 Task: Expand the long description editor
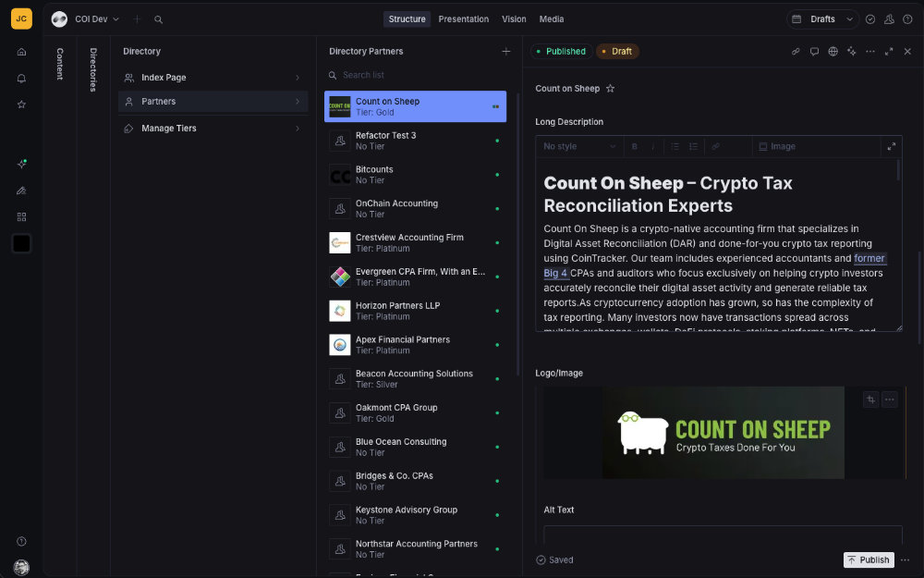pos(892,146)
